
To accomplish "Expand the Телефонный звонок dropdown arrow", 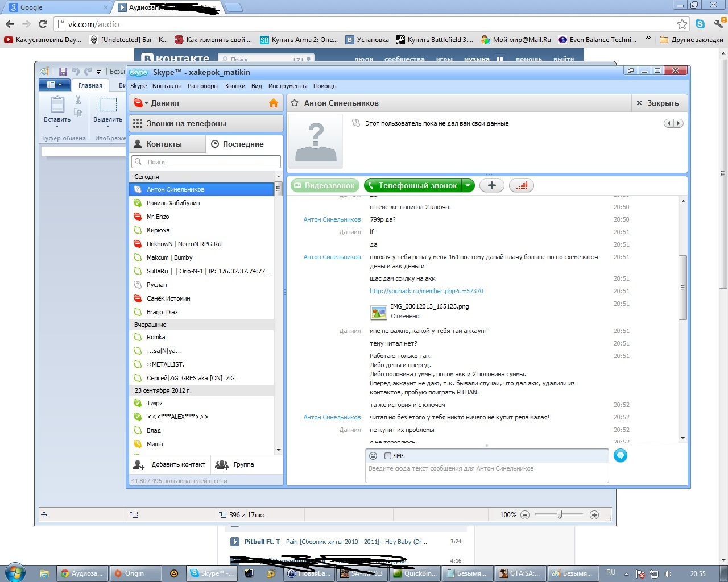I will pyautogui.click(x=468, y=185).
